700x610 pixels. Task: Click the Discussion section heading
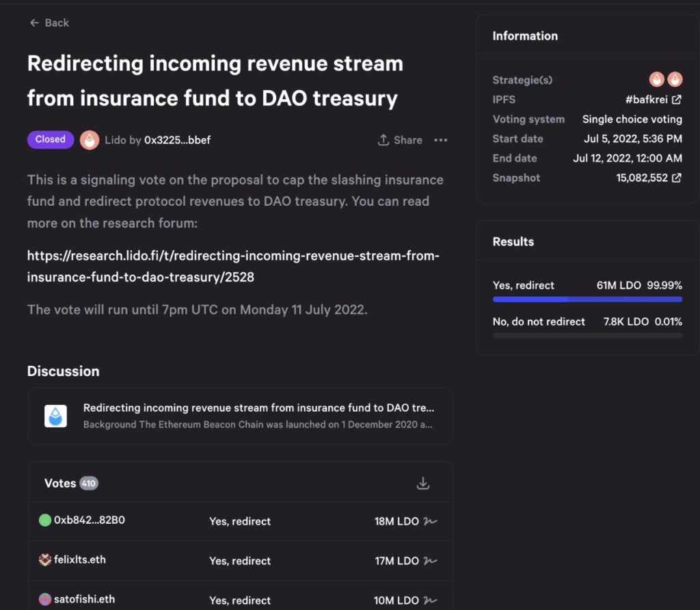pos(64,371)
